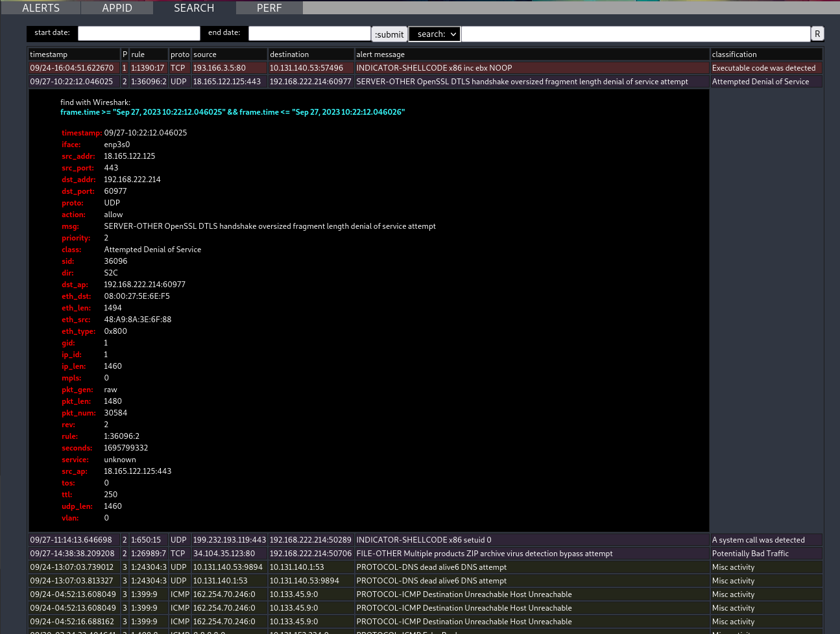Viewport: 840px width, 634px height.
Task: Click the eth_type value 0x800
Action: tap(115, 331)
